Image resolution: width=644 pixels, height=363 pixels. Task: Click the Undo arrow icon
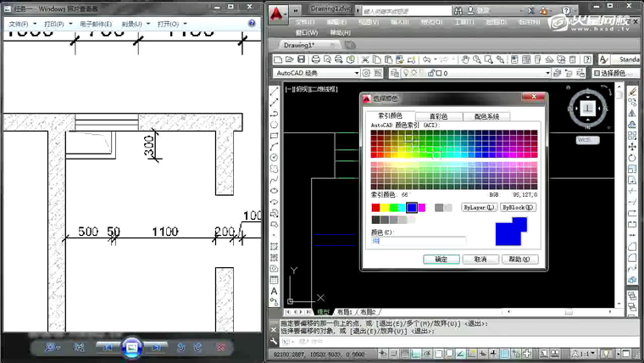point(426,59)
